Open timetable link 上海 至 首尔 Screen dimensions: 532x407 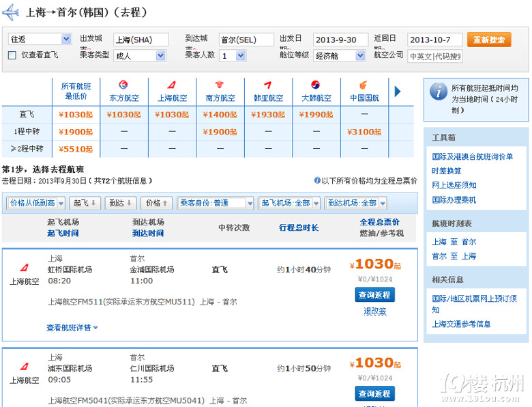454,242
